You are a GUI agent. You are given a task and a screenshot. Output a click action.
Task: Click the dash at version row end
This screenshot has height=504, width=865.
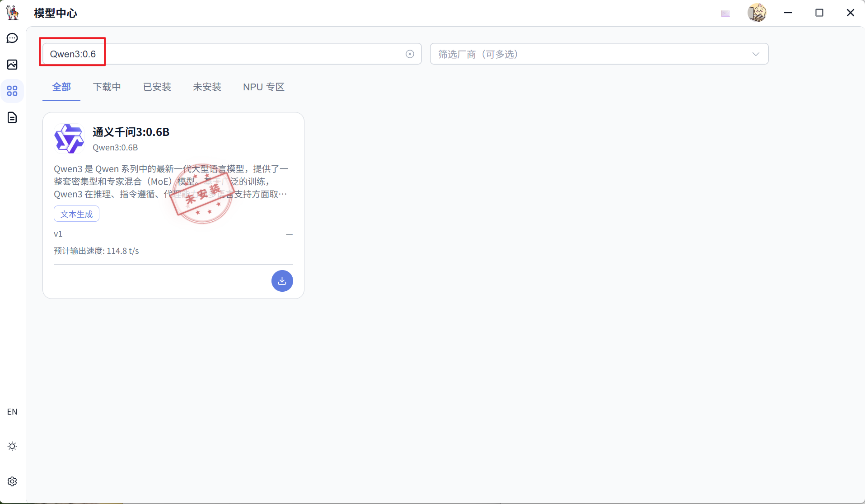pos(290,234)
